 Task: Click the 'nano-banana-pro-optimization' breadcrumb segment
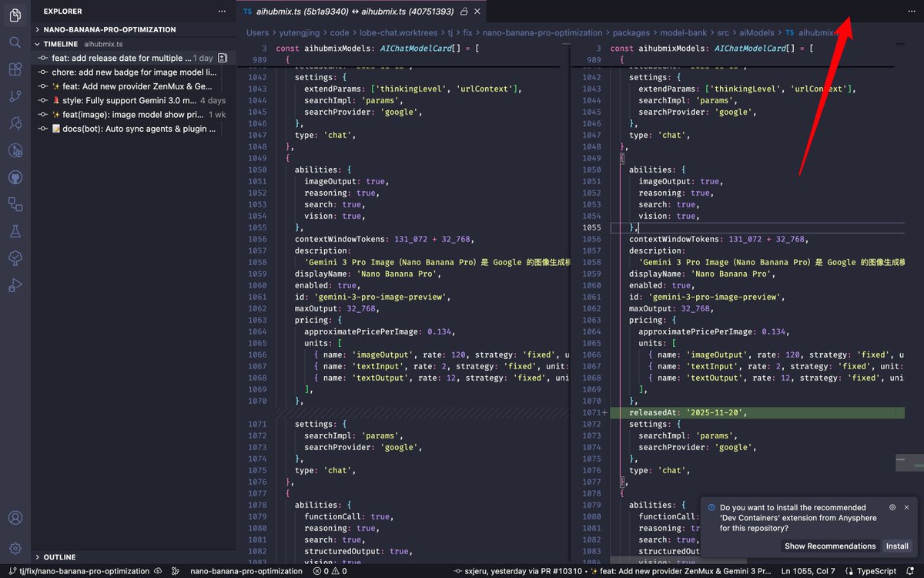[542, 33]
